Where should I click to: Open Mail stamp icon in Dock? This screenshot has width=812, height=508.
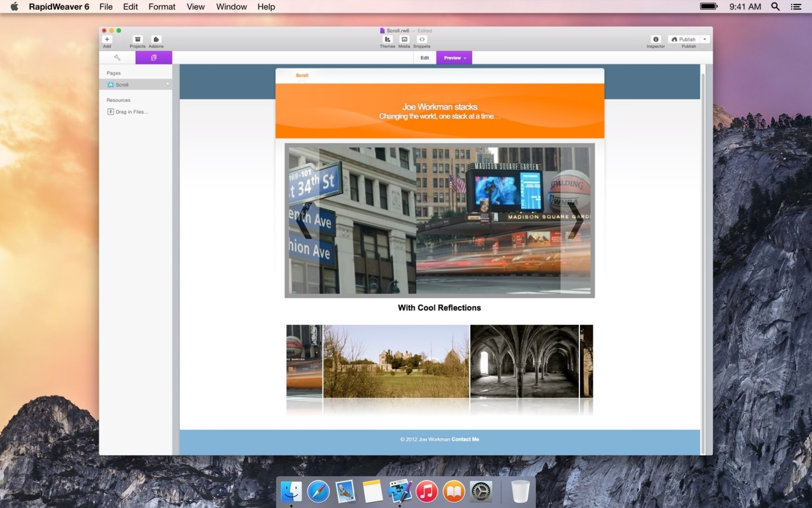coord(346,491)
